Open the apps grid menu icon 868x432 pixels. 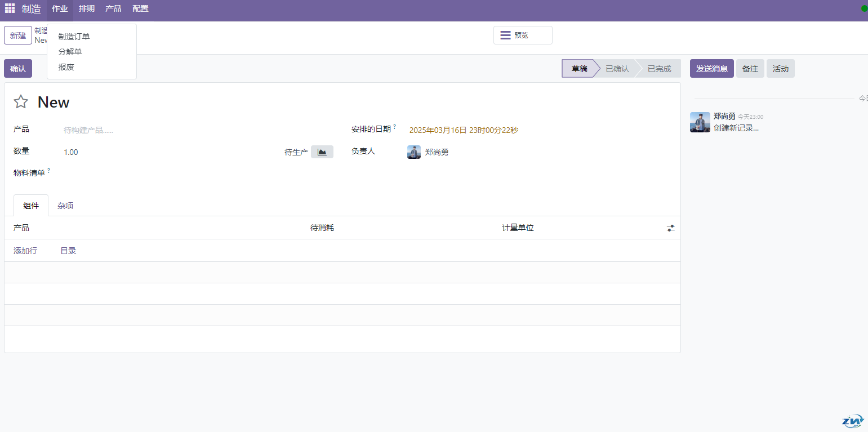click(10, 8)
